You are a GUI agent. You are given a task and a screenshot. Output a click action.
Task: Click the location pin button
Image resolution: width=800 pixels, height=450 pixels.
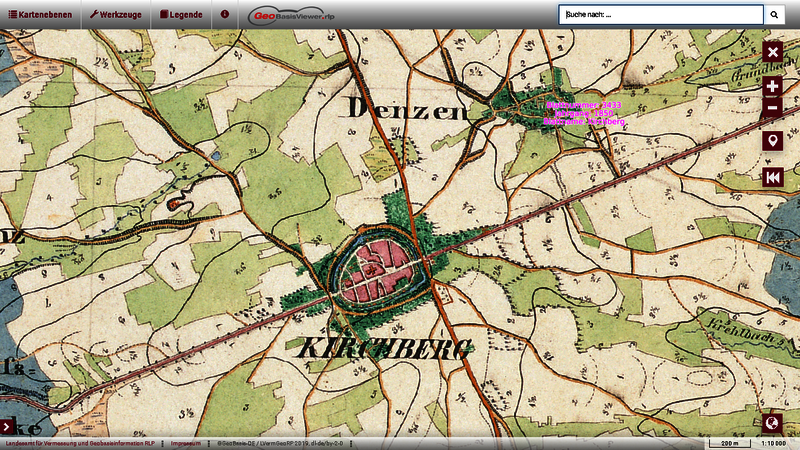tap(772, 140)
